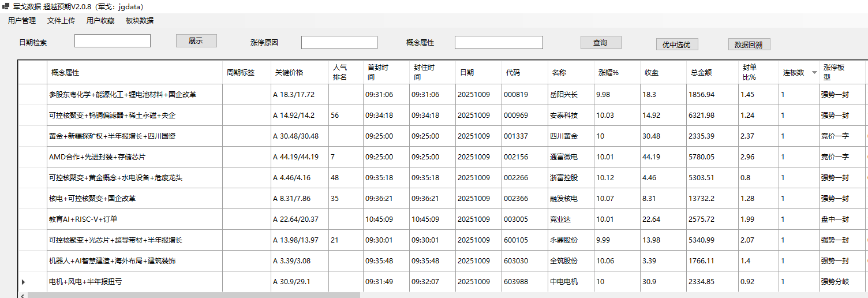Click stock name 四川黄金
Image resolution: width=868 pixels, height=298 pixels.
564,136
